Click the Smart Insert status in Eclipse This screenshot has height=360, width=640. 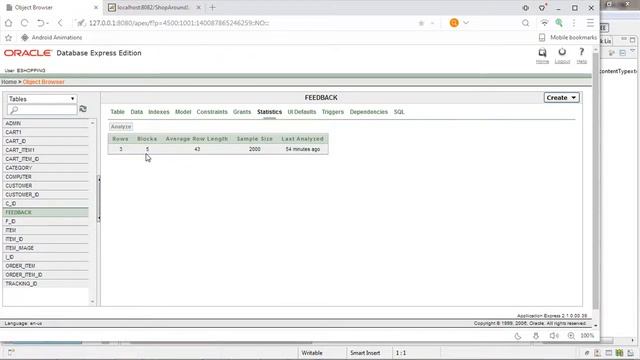click(x=365, y=353)
